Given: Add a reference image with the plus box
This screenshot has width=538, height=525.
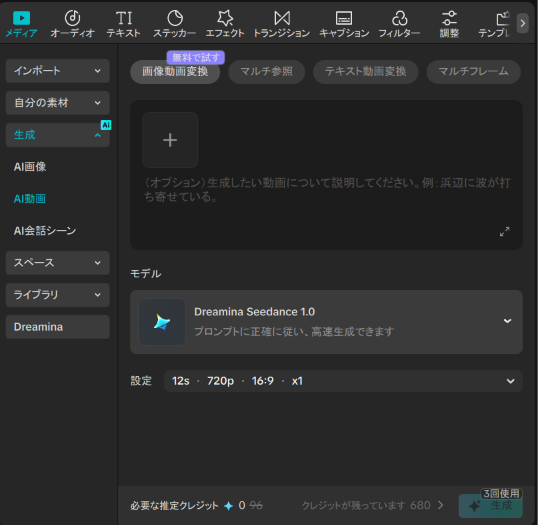Looking at the screenshot, I should click(170, 140).
